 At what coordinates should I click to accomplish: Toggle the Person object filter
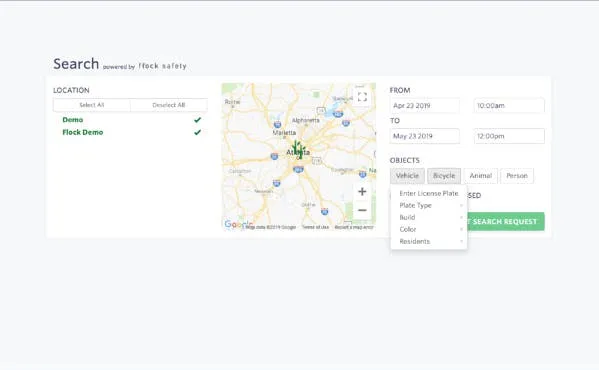pyautogui.click(x=517, y=176)
